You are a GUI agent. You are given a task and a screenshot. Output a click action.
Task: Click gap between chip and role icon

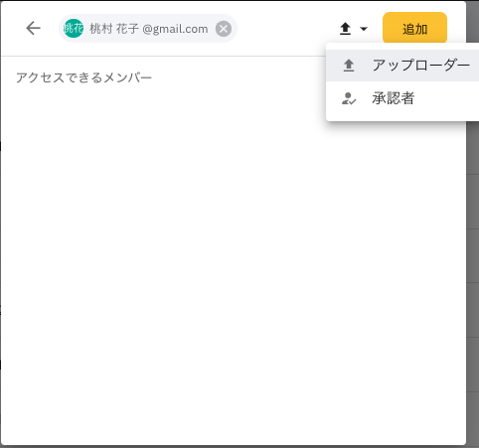coord(285,29)
